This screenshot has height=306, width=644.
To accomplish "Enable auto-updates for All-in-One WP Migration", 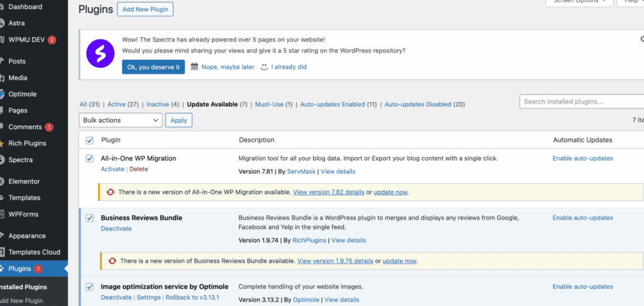I will click(x=583, y=158).
